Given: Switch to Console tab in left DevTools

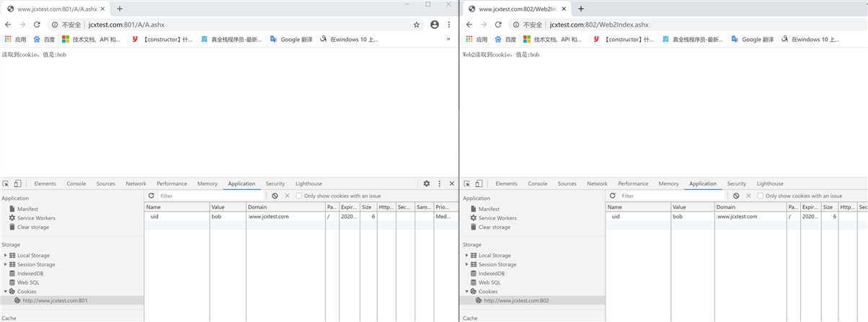Looking at the screenshot, I should click(x=76, y=183).
